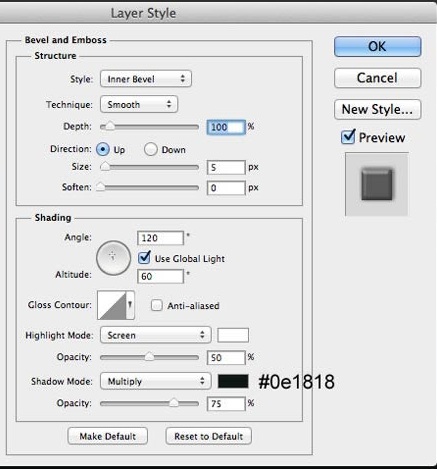
Task: Click the Size slider handle
Action: coord(105,166)
